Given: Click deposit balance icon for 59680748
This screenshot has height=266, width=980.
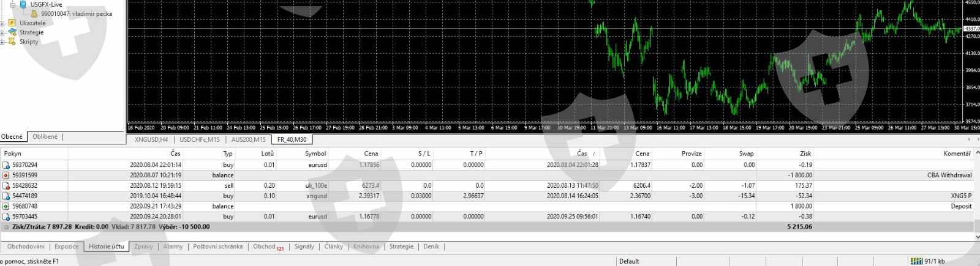Looking at the screenshot, I should [6, 207].
